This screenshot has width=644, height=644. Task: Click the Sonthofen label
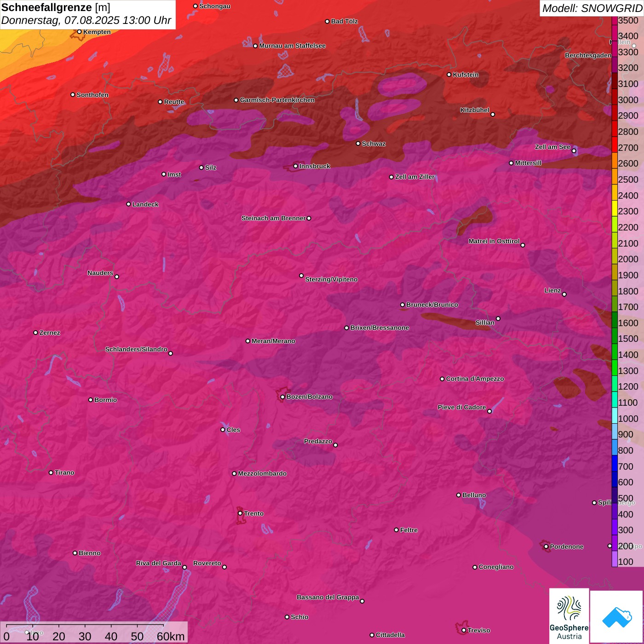click(x=92, y=95)
